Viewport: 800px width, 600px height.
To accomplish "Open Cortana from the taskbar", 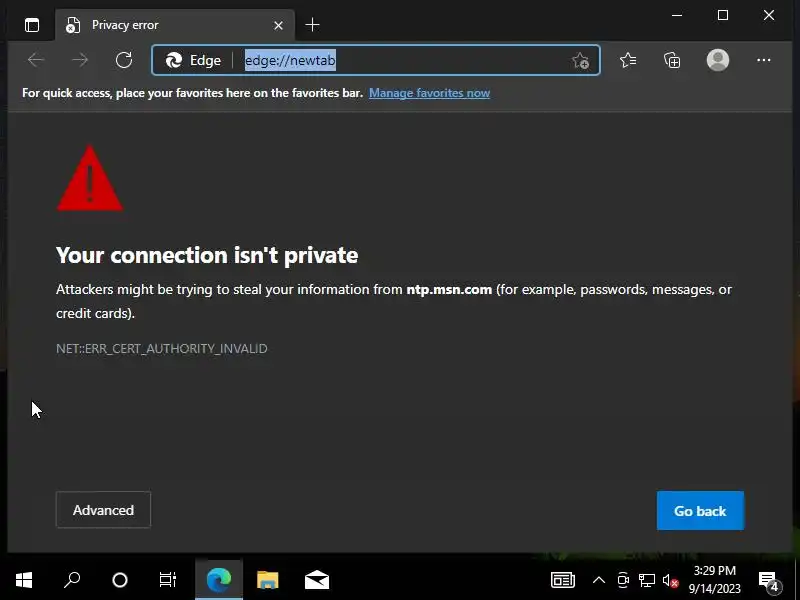I will click(119, 580).
